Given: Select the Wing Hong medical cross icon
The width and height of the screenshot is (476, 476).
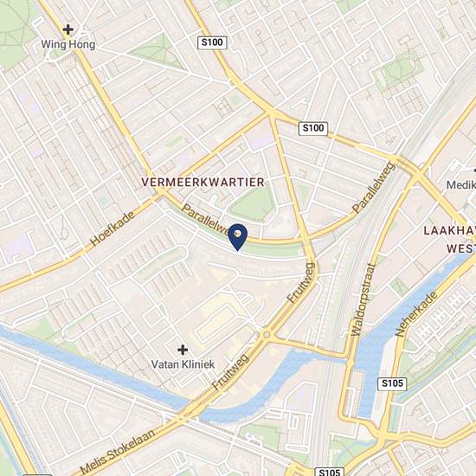Looking at the screenshot, I should [x=68, y=29].
